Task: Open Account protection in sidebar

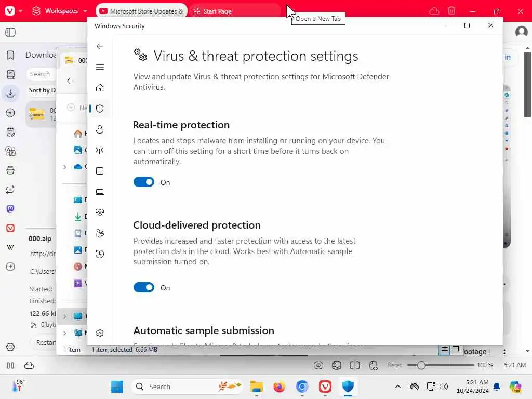Action: tap(100, 129)
